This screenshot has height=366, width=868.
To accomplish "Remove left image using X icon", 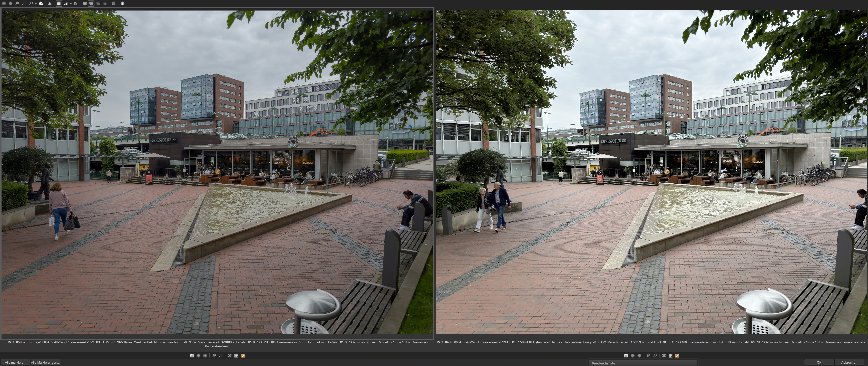I will [x=230, y=355].
